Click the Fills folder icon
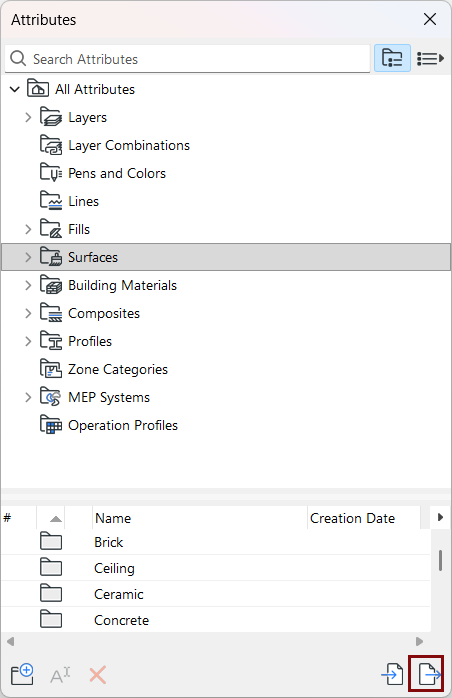Screen dimensions: 452x698 tap(51, 228)
